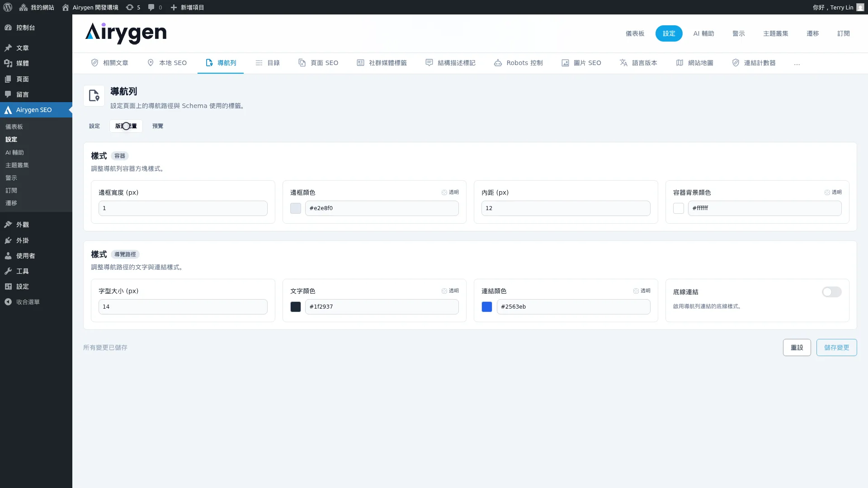Viewport: 868px width, 488px height.
Task: Click the 重設 reset button
Action: tap(797, 347)
